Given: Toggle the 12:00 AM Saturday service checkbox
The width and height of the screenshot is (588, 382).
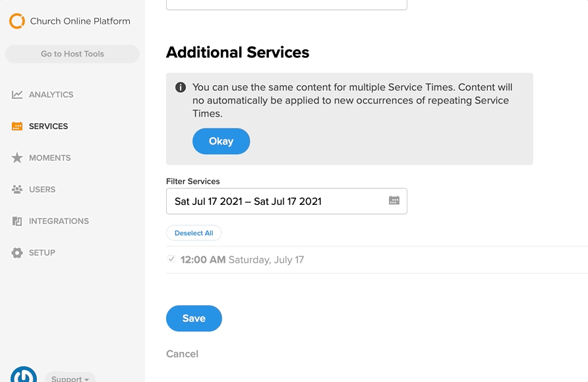Looking at the screenshot, I should click(171, 259).
